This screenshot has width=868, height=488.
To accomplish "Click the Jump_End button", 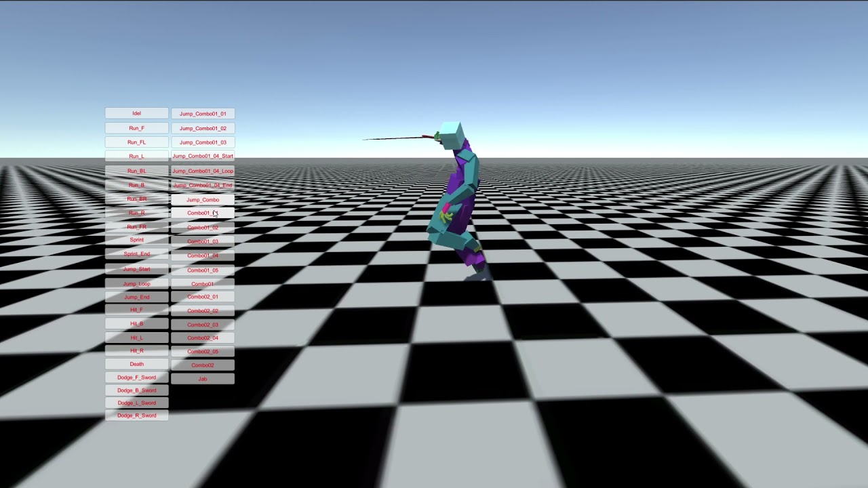I will tap(136, 297).
